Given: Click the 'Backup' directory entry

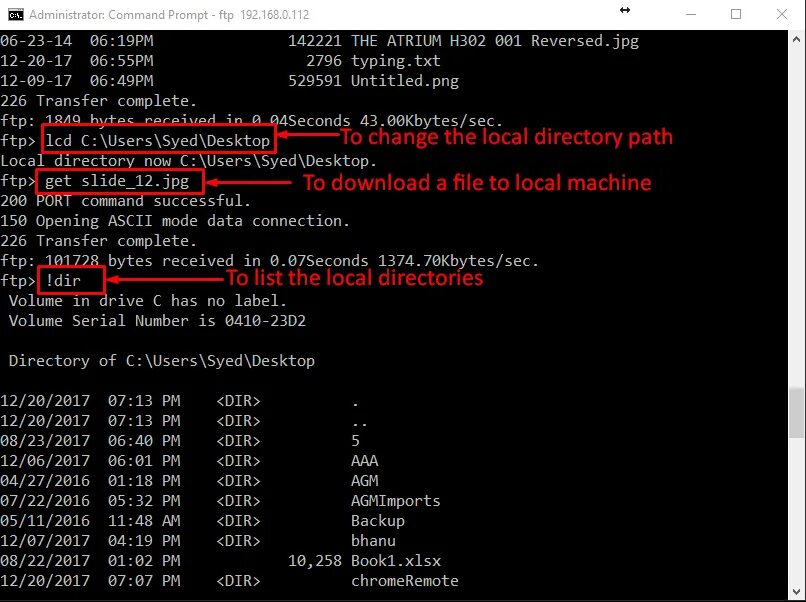Looking at the screenshot, I should [378, 521].
